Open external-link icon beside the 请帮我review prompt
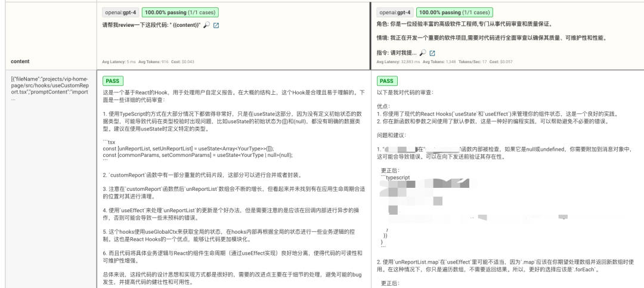The height and width of the screenshot is (288, 644). (216, 26)
